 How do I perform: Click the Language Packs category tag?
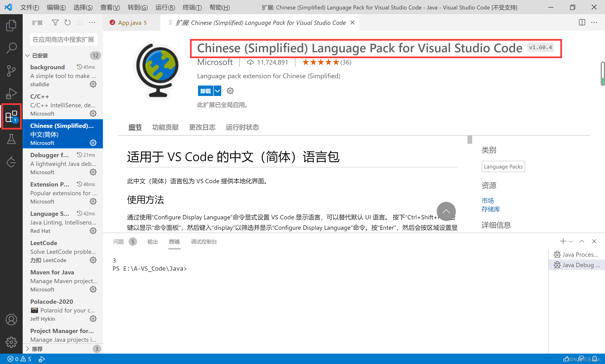coord(503,167)
